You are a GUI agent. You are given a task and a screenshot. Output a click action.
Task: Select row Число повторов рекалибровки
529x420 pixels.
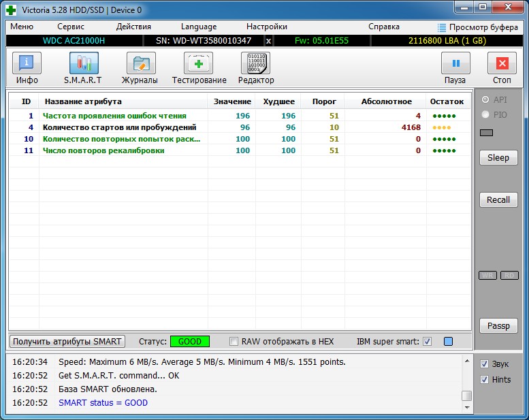pyautogui.click(x=240, y=150)
